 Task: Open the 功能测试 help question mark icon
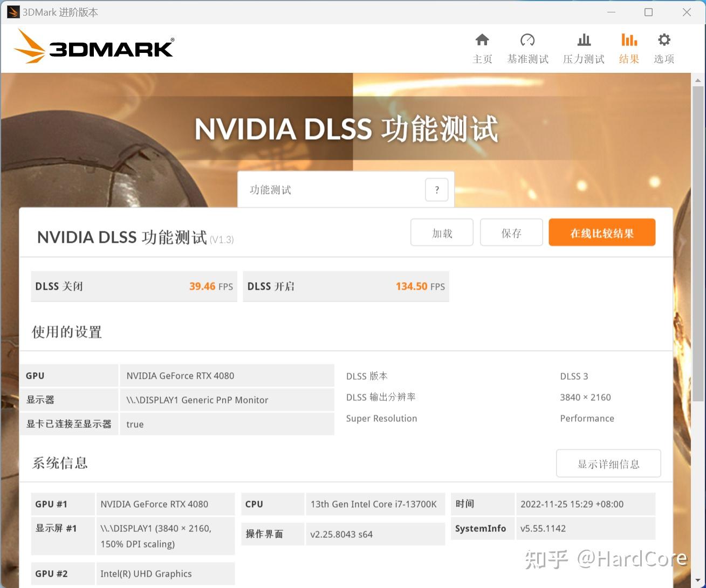click(436, 189)
